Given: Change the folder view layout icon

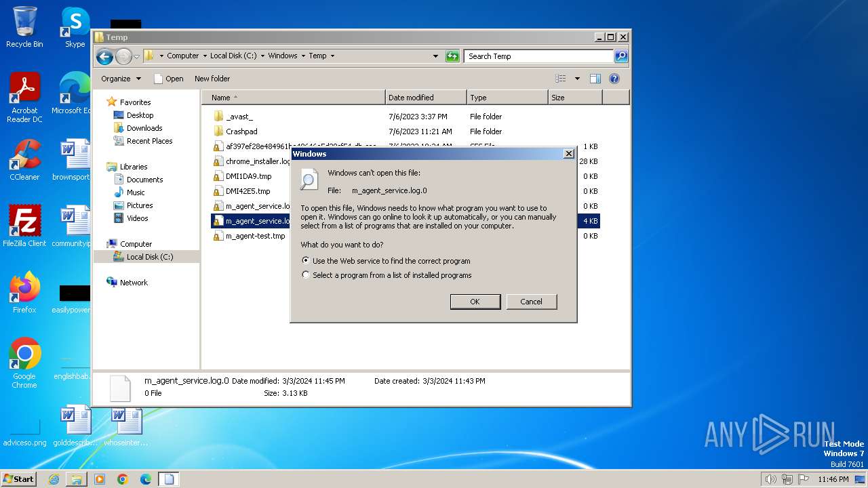Looking at the screenshot, I should coord(561,79).
